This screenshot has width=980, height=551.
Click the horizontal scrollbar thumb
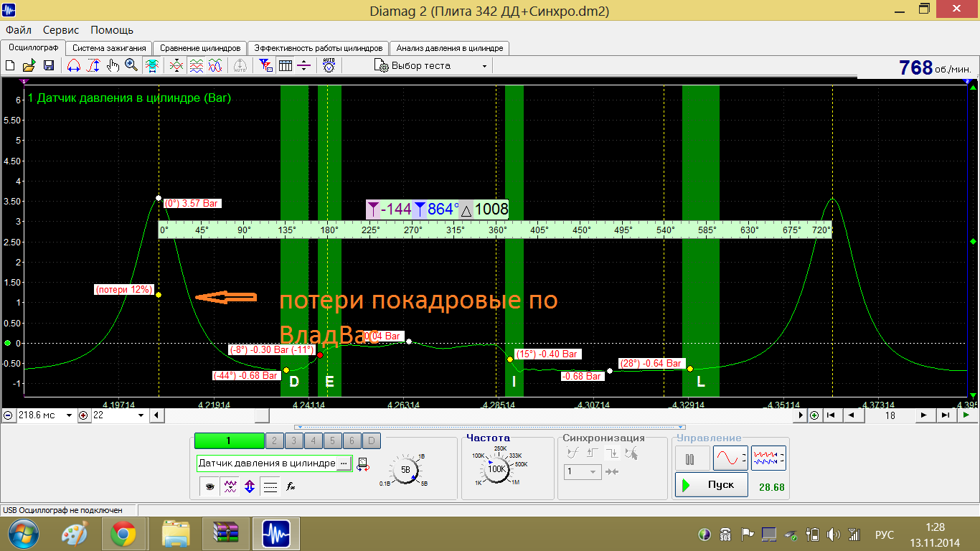(262, 415)
